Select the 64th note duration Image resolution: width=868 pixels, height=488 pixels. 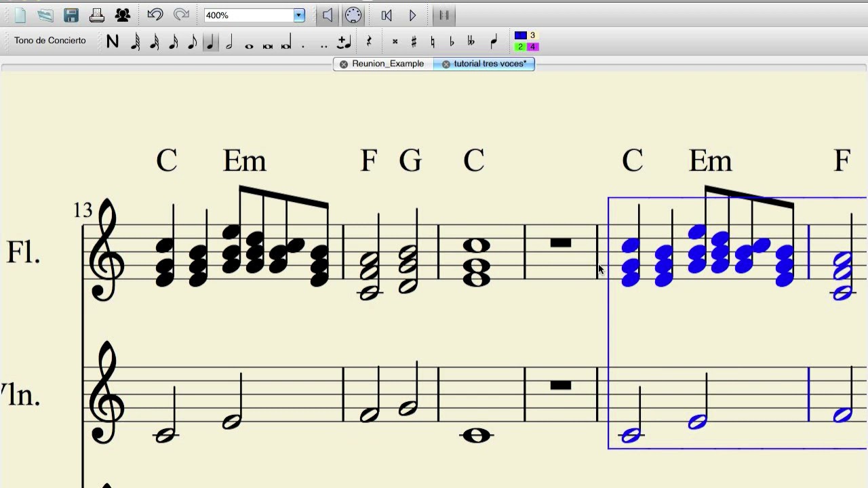[135, 42]
